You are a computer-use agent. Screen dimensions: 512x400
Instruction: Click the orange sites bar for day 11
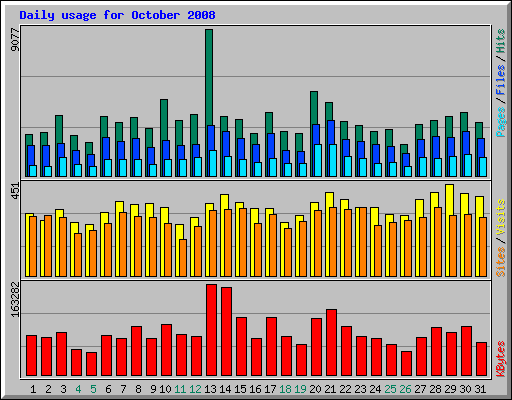click(x=183, y=258)
